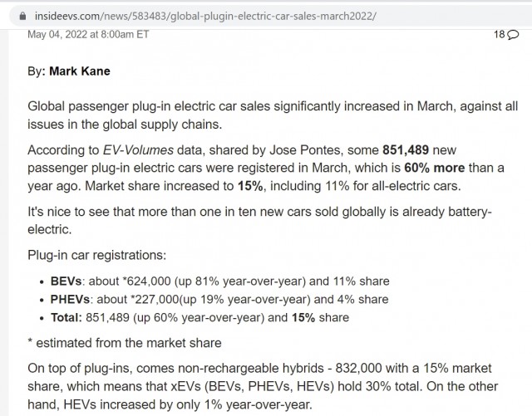532x416 pixels.
Task: Click the bold BEVs bullet label
Action: point(66,281)
